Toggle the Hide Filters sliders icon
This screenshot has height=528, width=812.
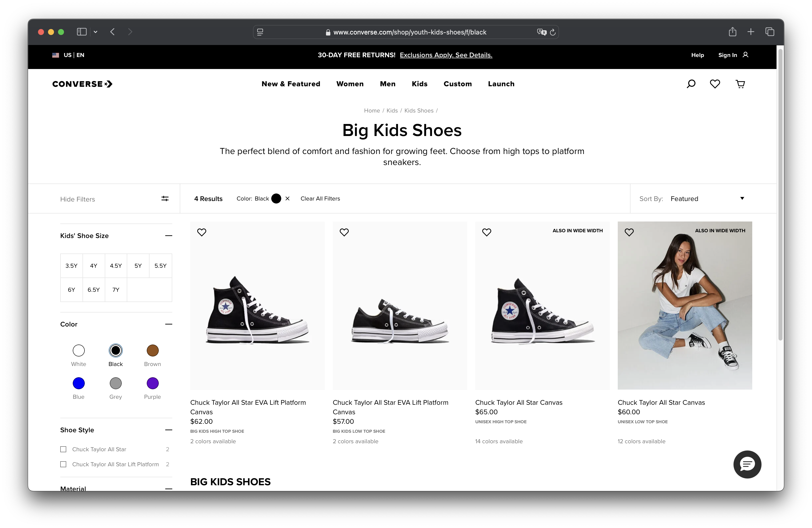point(165,198)
